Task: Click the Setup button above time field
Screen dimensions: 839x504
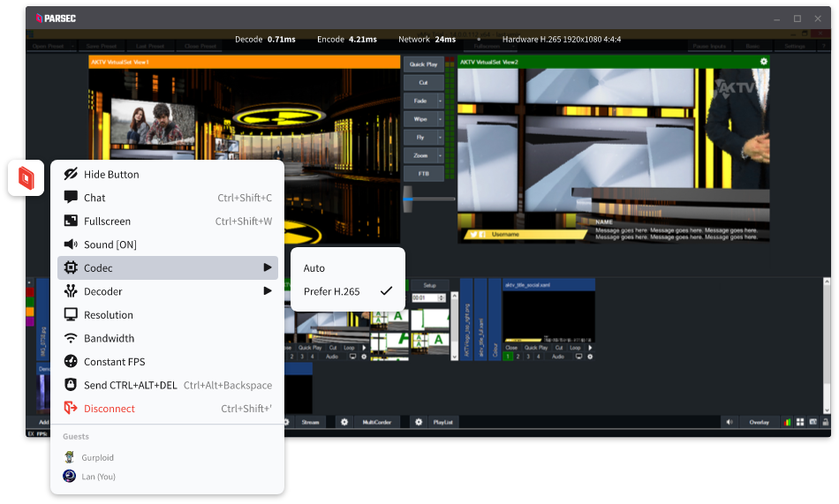Action: point(430,285)
